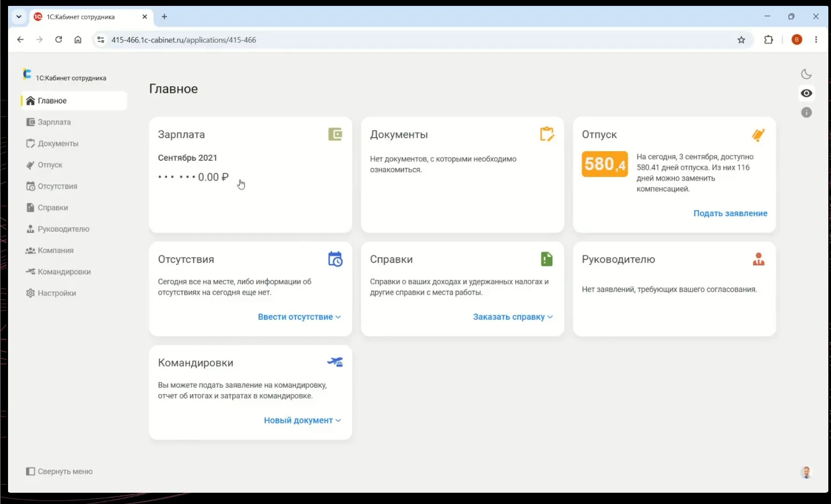Open the Chrome profile button B
This screenshot has height=504, width=831.
point(797,40)
